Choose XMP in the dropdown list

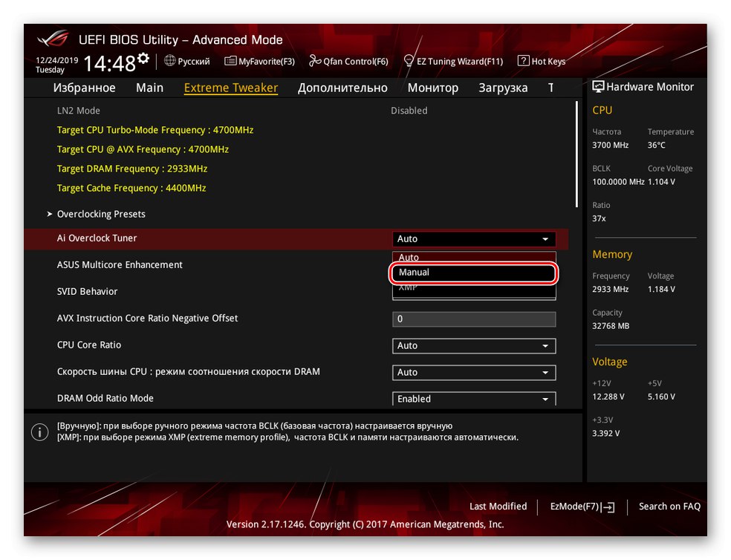point(474,288)
